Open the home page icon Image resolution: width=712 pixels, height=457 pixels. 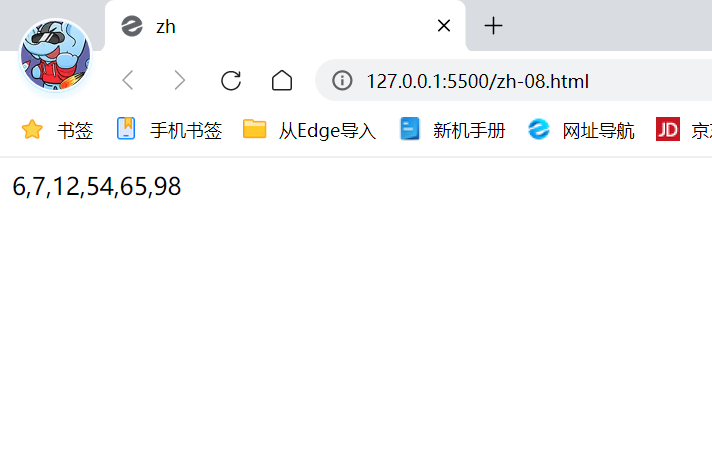point(282,81)
